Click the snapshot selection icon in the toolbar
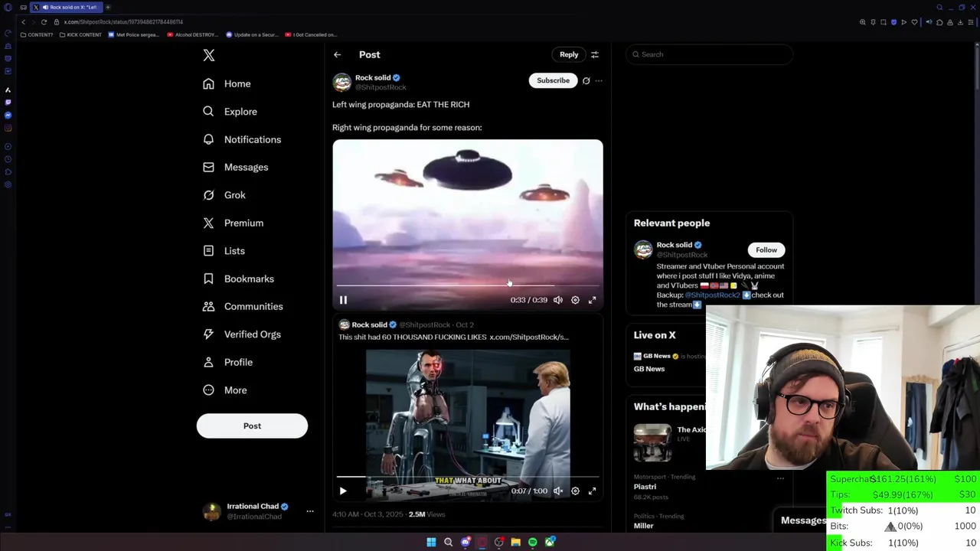 883,22
